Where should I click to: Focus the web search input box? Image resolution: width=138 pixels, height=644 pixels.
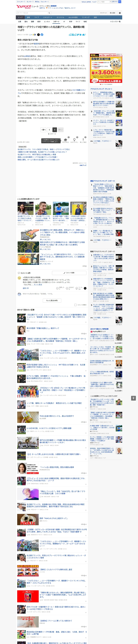coord(103,2)
